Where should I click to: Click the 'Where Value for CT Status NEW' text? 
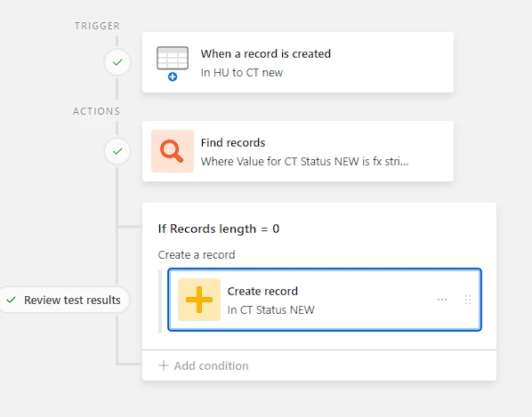pyautogui.click(x=304, y=161)
